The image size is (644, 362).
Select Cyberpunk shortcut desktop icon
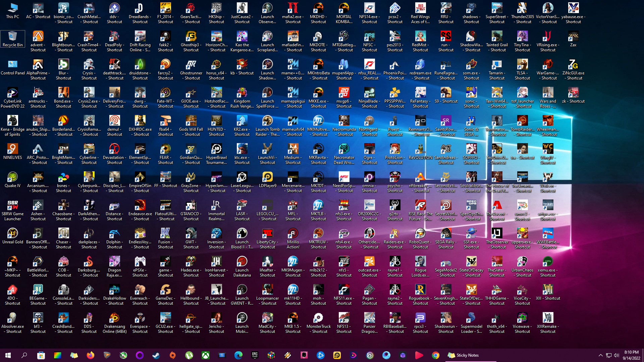tap(89, 182)
